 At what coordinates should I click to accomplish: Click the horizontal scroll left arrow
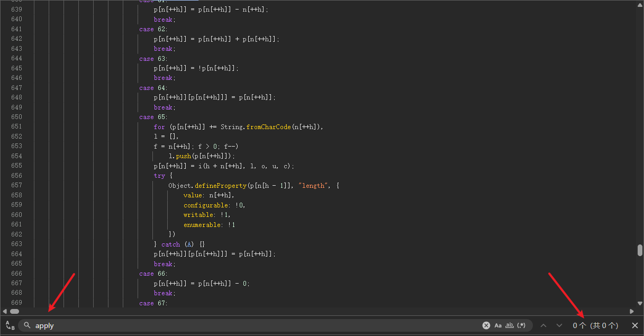tap(5, 311)
